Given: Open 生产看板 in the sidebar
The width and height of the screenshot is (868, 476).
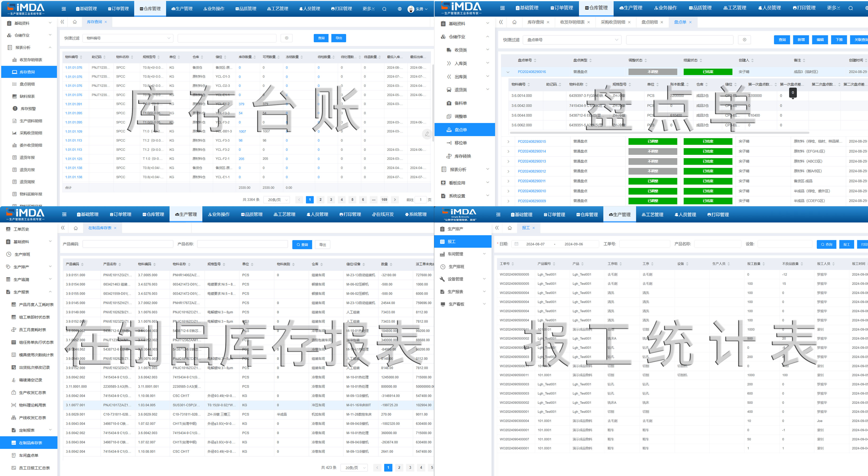Looking at the screenshot, I should [456, 304].
